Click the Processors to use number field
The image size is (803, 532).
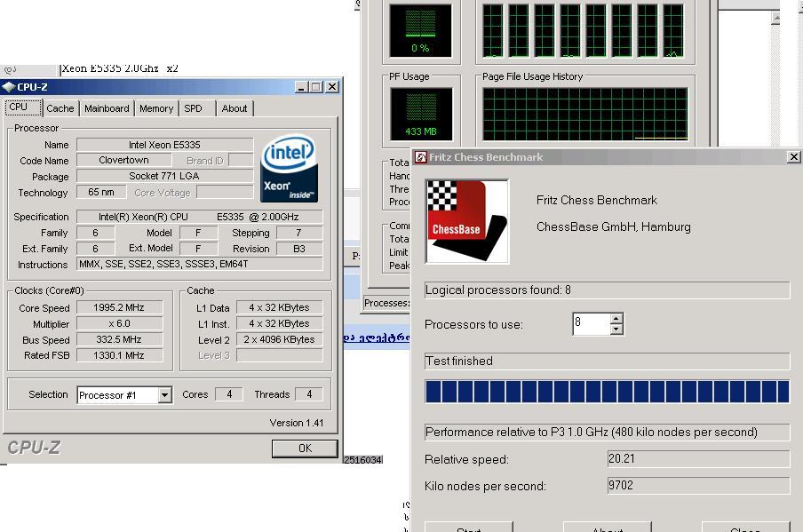click(590, 323)
